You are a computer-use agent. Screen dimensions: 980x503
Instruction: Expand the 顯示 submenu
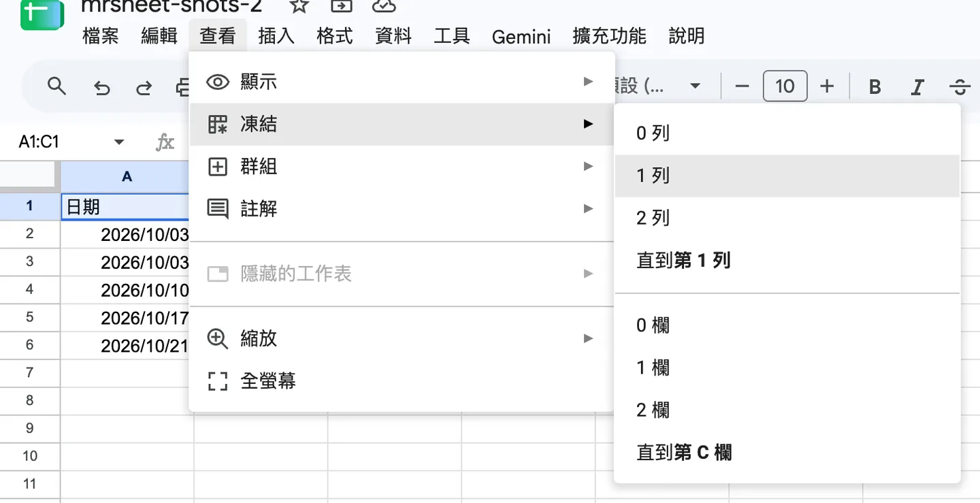click(402, 82)
